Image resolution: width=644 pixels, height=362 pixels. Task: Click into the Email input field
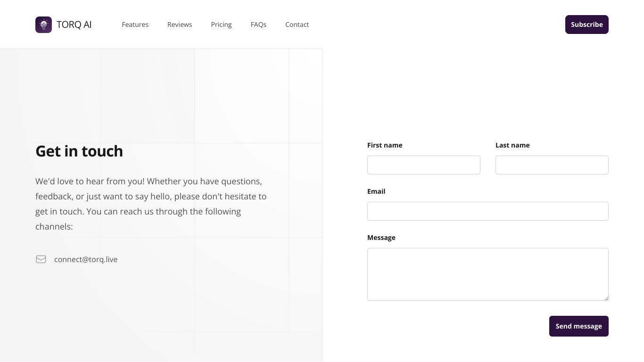tap(488, 211)
